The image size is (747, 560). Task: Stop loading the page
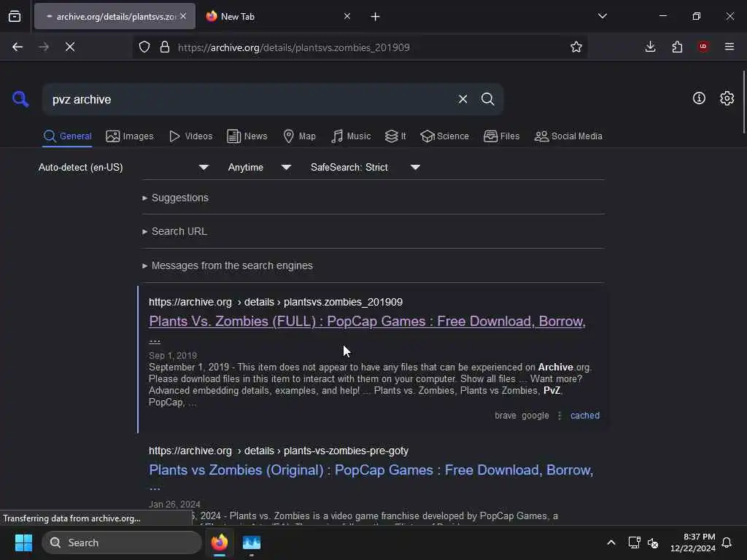click(70, 47)
